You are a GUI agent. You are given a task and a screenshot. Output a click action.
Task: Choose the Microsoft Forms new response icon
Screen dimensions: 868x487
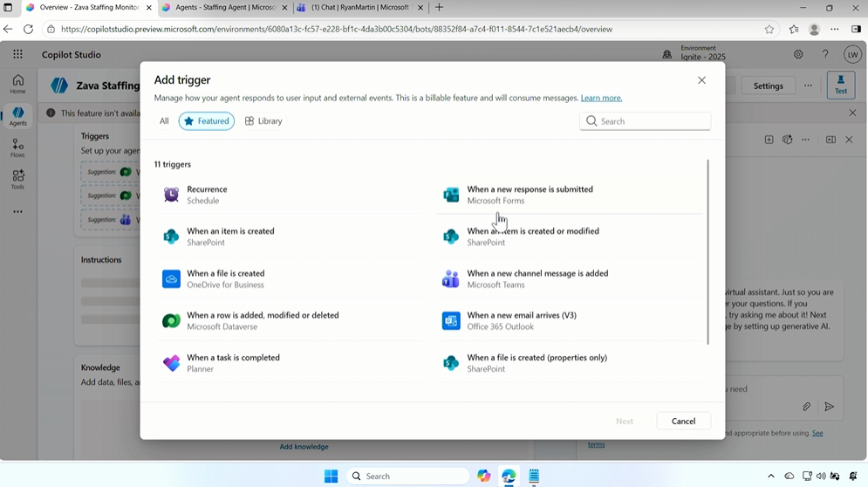point(451,195)
